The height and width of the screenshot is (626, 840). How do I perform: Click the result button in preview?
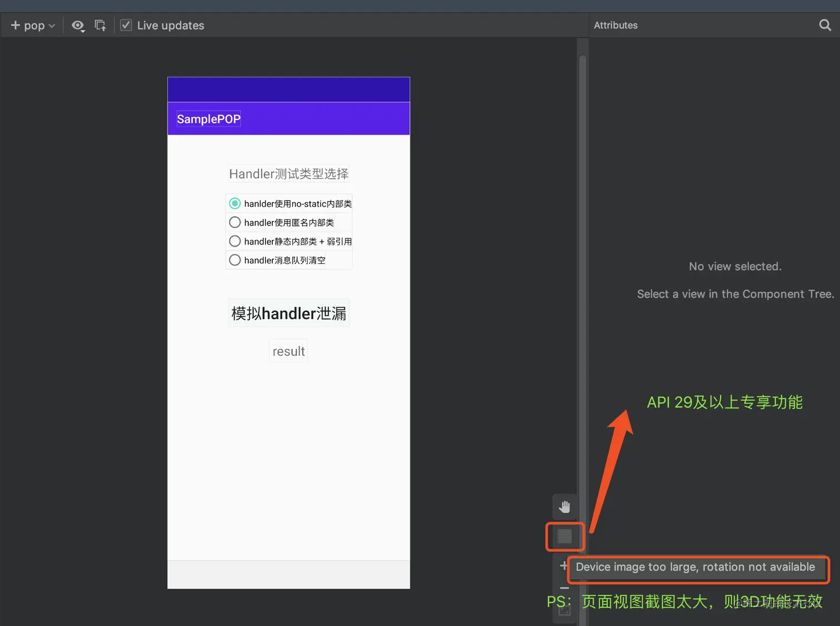pyautogui.click(x=288, y=350)
